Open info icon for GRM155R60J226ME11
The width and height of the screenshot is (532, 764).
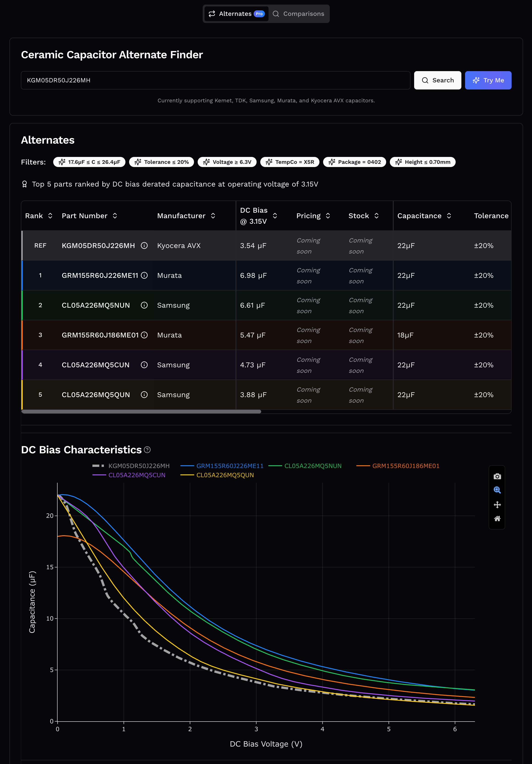144,275
